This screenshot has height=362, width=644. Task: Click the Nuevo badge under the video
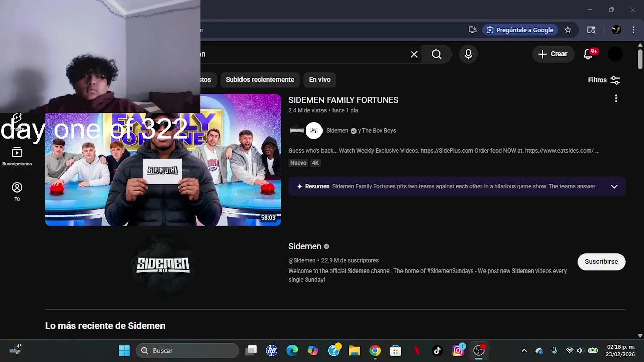[298, 163]
